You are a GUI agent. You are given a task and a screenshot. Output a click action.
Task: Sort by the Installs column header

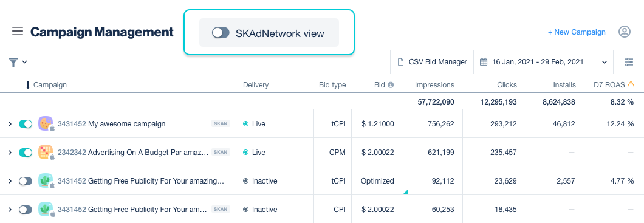[564, 85]
